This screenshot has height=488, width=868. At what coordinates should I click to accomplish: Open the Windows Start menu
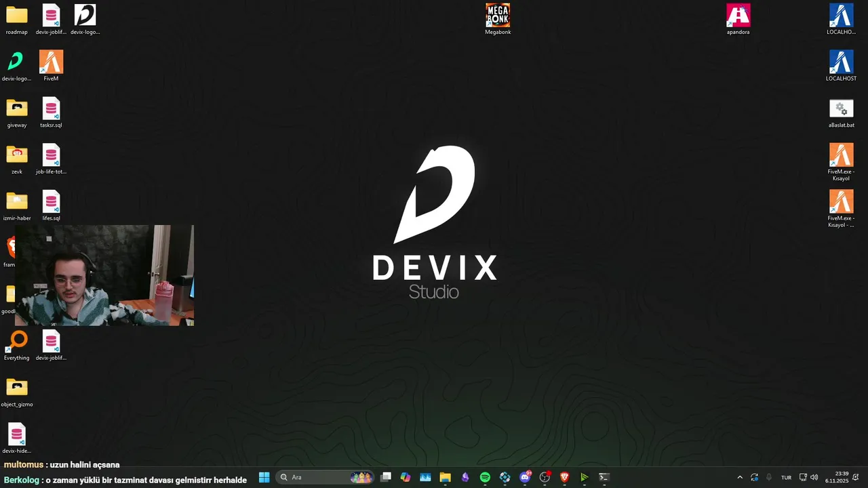[x=264, y=477]
